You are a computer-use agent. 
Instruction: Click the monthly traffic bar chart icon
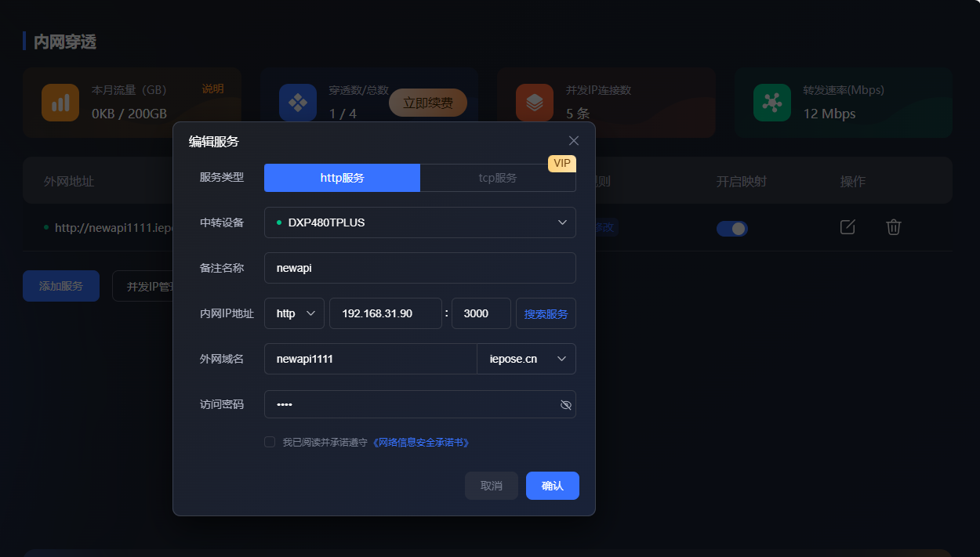click(60, 102)
